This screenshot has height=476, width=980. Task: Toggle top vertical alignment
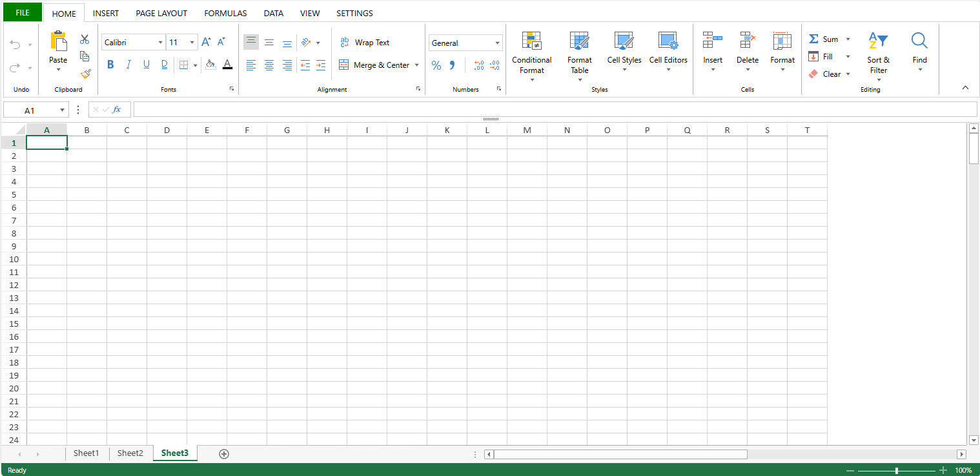(251, 42)
